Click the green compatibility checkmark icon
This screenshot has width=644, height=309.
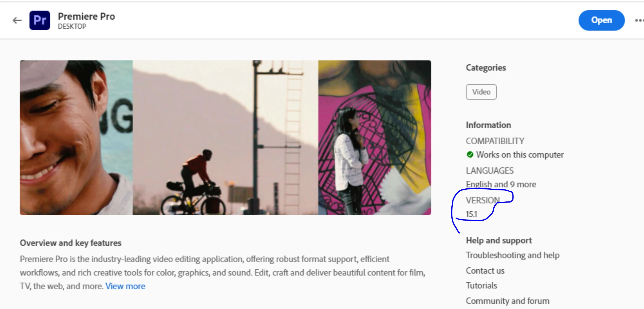point(470,155)
